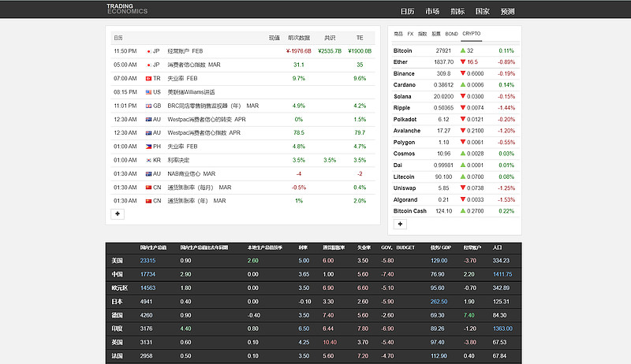Screen dimensions: 631x364
Task: Click green up arrow beside Bitcoin Cash
Action: click(x=463, y=210)
